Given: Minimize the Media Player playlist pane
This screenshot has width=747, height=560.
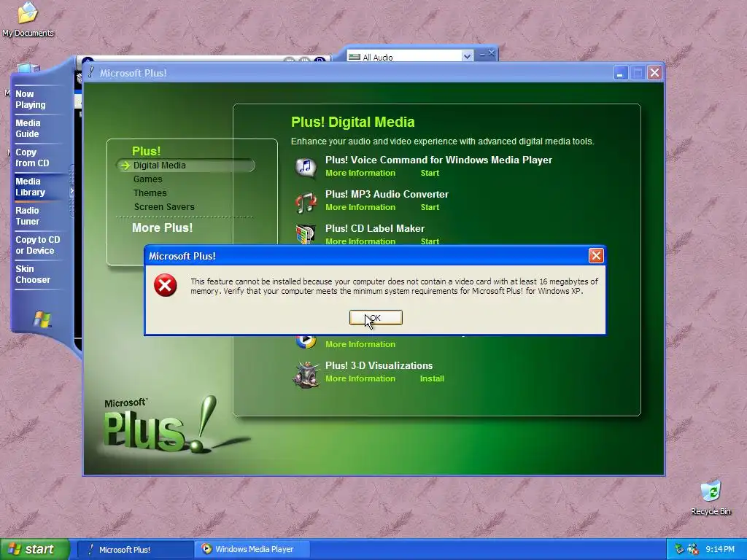Looking at the screenshot, I should (x=482, y=54).
